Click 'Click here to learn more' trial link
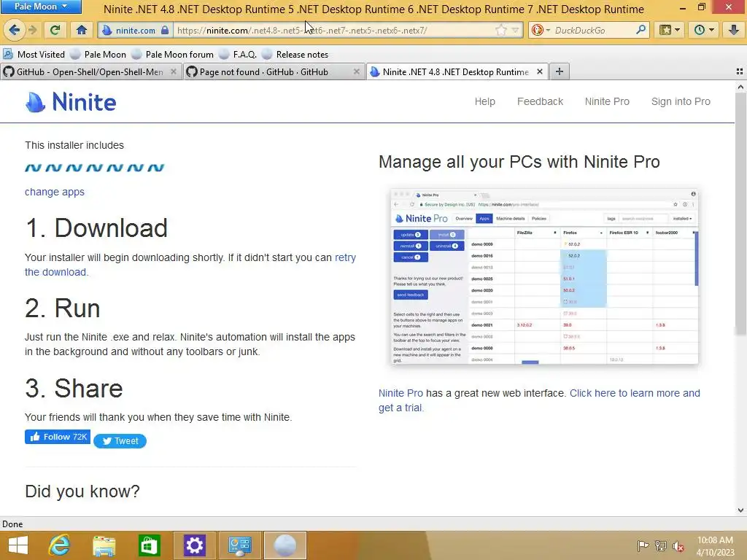The image size is (747, 560). click(539, 400)
